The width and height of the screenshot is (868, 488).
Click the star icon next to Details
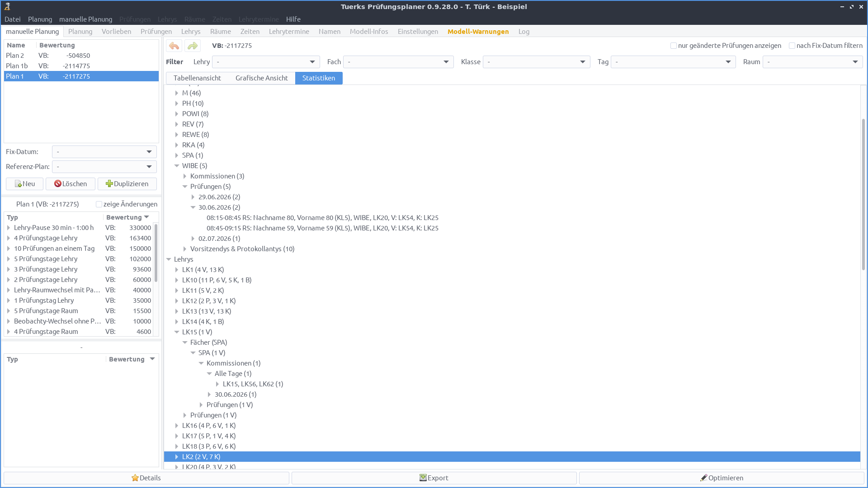coord(134,478)
